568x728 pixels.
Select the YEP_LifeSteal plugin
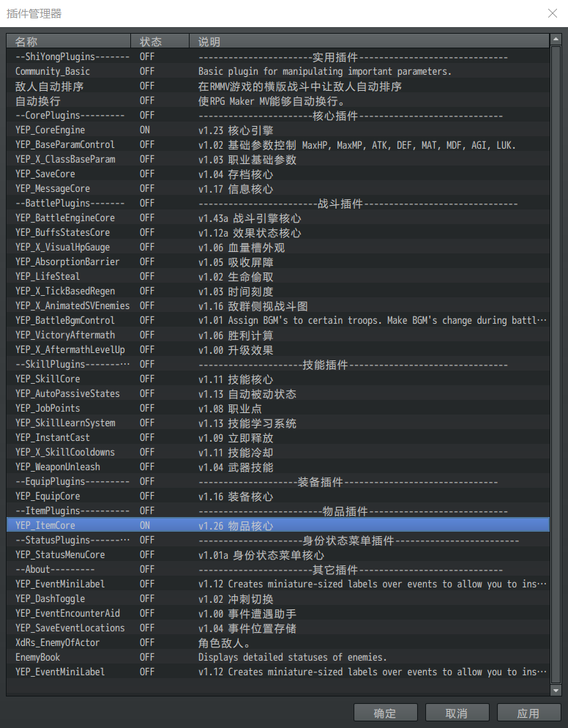[278, 277]
